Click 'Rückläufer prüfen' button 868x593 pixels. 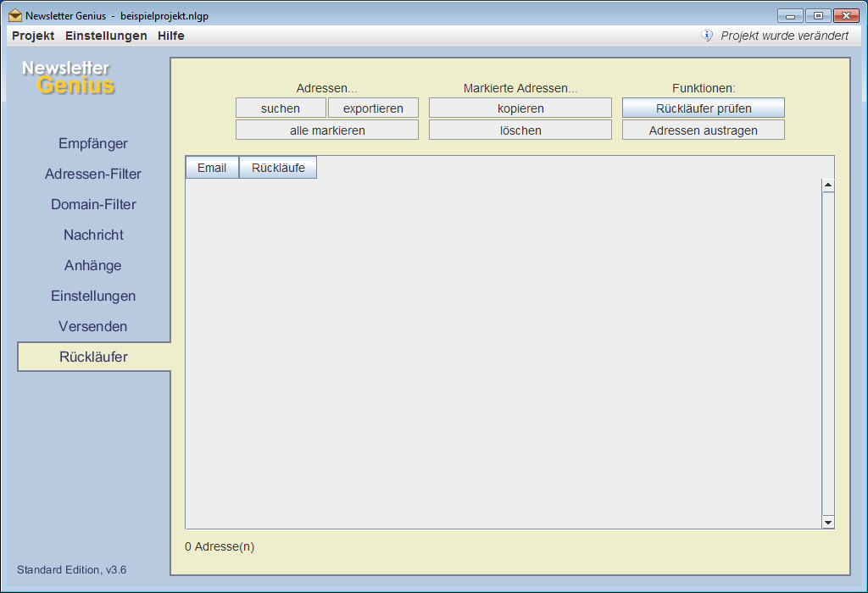703,108
